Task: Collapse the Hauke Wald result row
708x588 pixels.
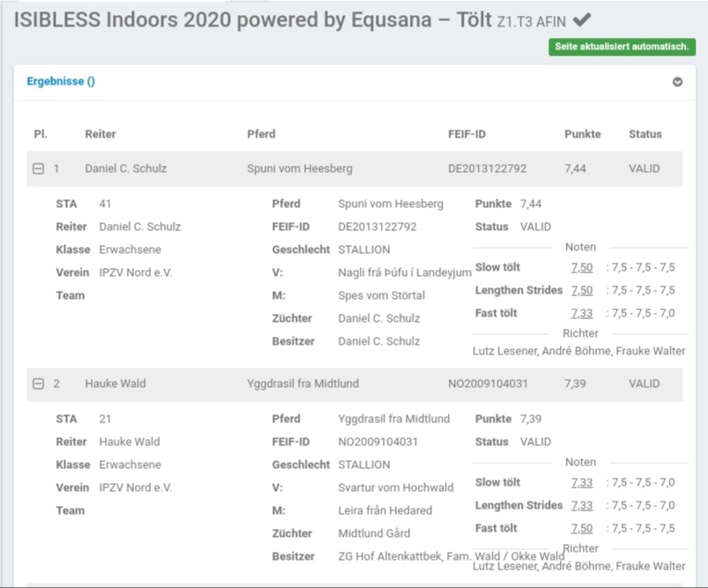Action: (x=39, y=383)
